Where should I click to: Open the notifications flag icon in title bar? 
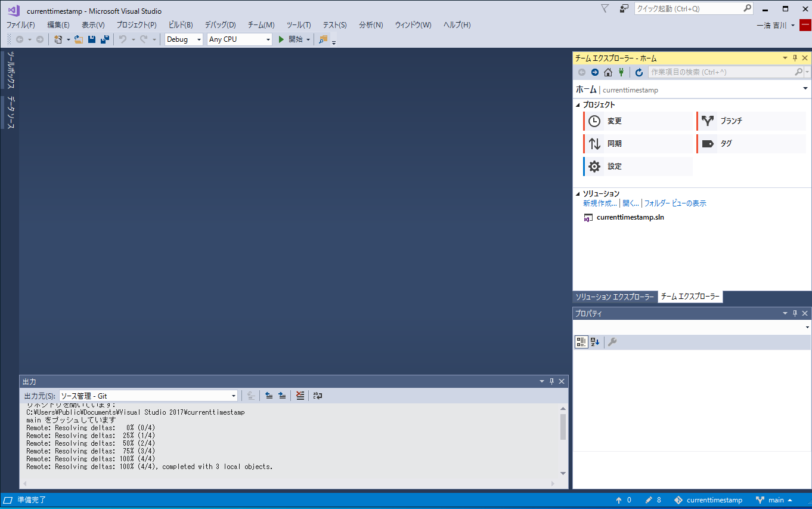(605, 9)
